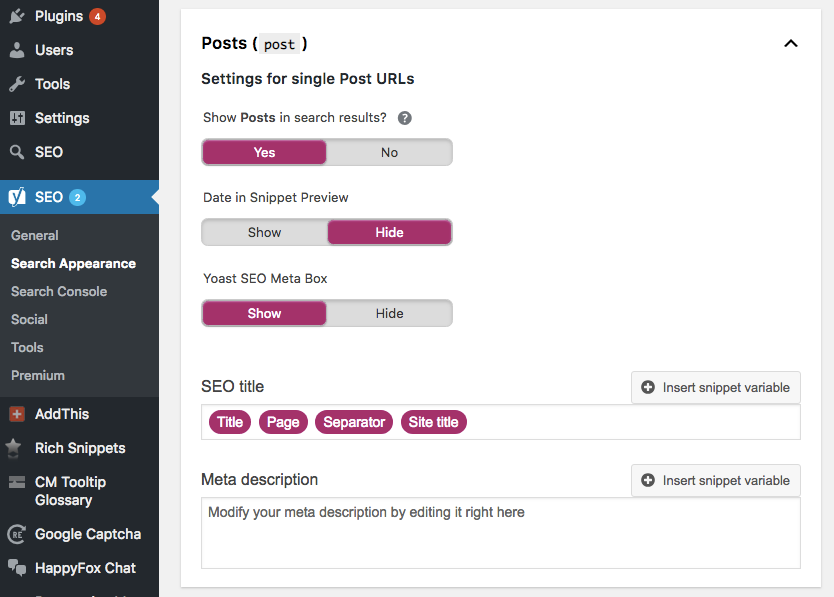Click inside the Meta description text box
The height and width of the screenshot is (597, 834).
500,540
